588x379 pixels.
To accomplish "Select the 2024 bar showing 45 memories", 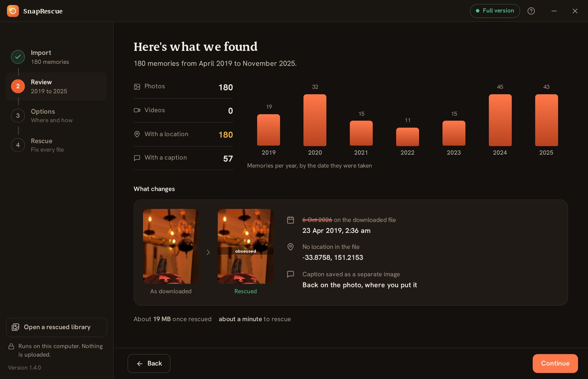I will click(x=500, y=120).
